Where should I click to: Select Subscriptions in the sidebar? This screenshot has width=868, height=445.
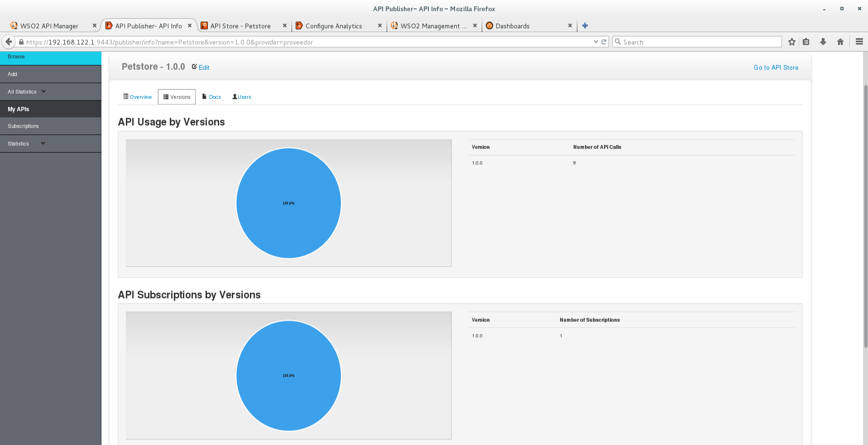click(x=23, y=126)
